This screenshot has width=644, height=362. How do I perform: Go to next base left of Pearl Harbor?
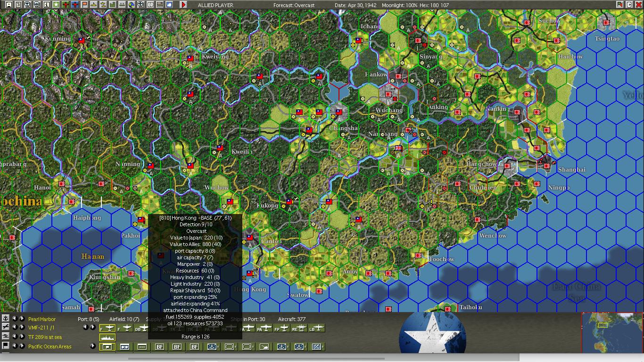click(22, 319)
